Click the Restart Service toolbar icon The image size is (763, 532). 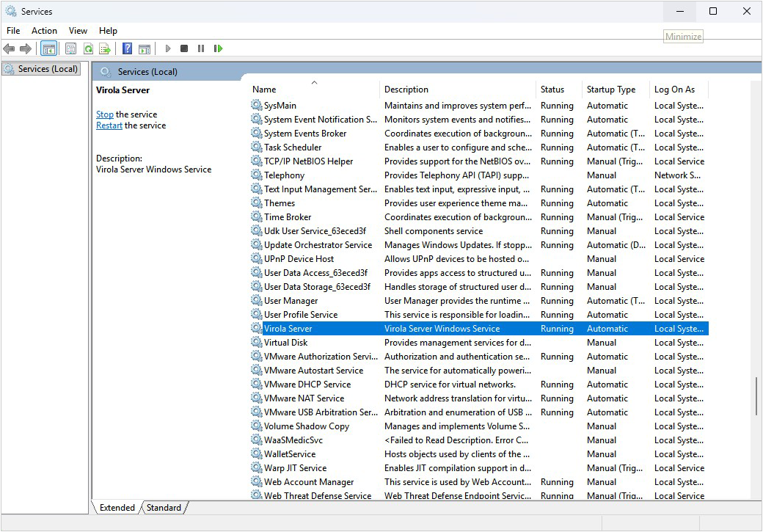pyautogui.click(x=218, y=48)
